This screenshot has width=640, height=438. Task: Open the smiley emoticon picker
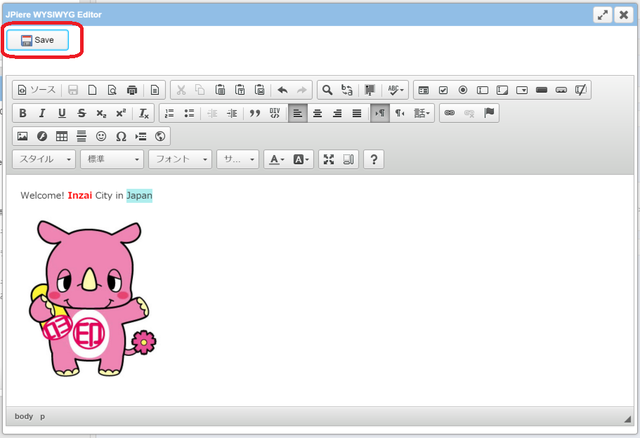tap(100, 136)
